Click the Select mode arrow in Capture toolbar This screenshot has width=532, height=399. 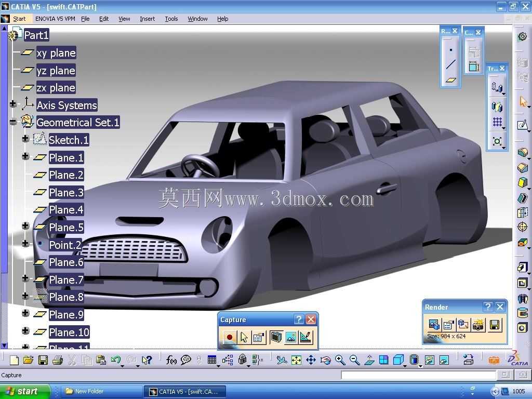(244, 337)
